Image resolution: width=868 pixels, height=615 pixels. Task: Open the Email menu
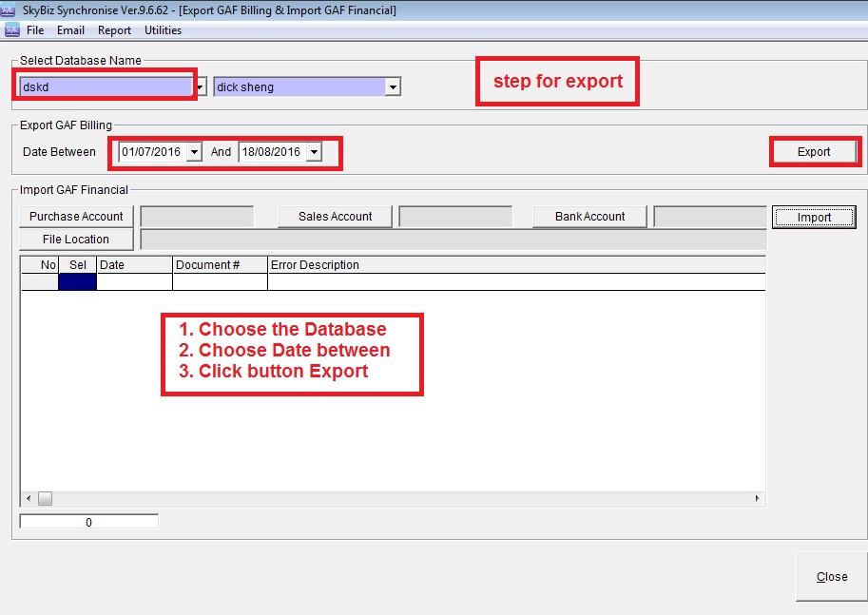(x=70, y=30)
